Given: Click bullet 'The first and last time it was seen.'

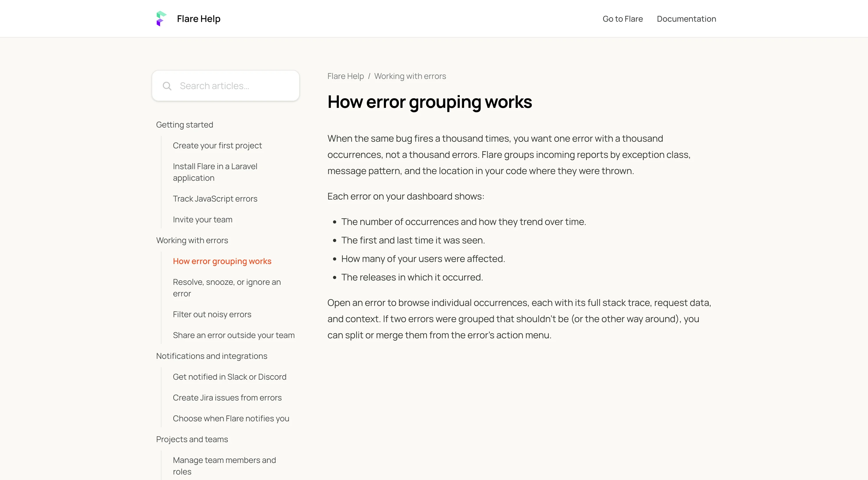Looking at the screenshot, I should 413,241.
